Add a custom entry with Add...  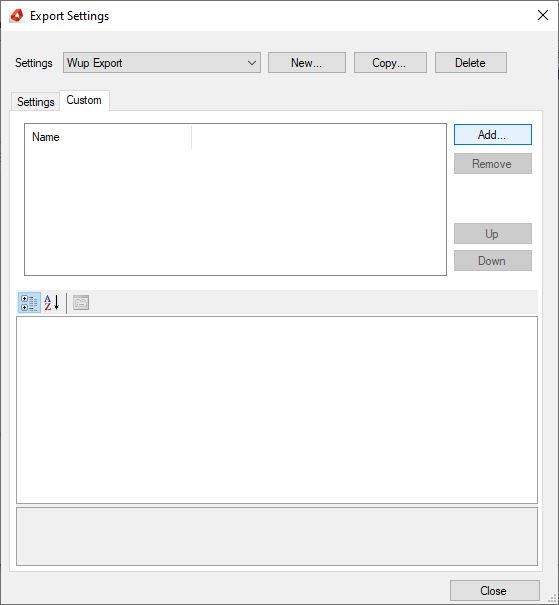[493, 135]
